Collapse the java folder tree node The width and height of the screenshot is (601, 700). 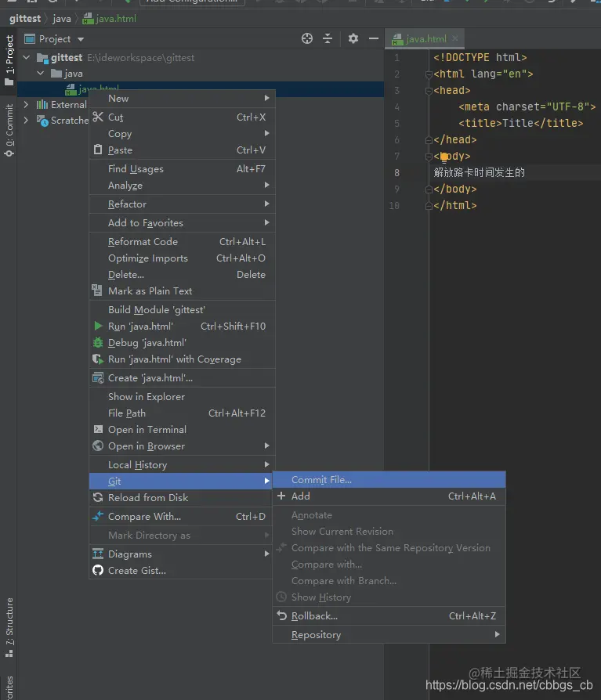click(x=40, y=74)
